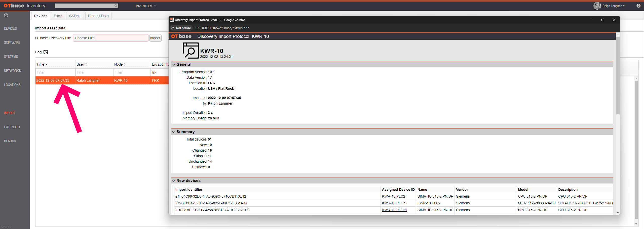
Task: Click the popup window vertical scrollbar thumb
Action: [618, 75]
